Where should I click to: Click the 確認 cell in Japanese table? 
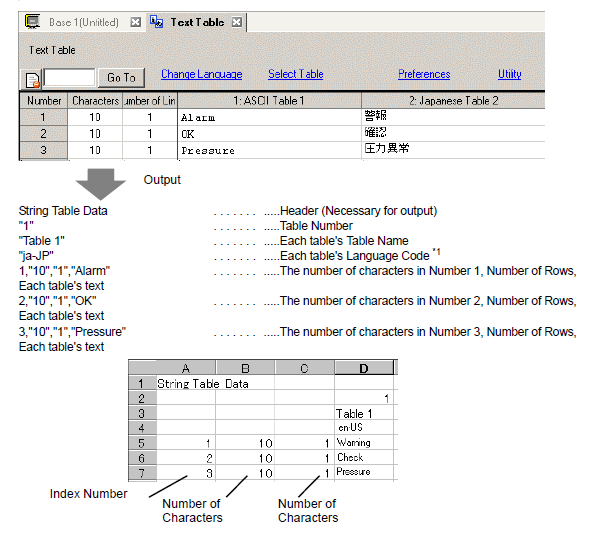point(453,133)
